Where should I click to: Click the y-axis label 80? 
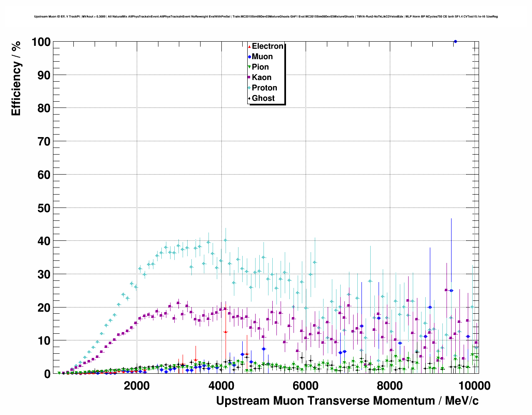point(44,108)
